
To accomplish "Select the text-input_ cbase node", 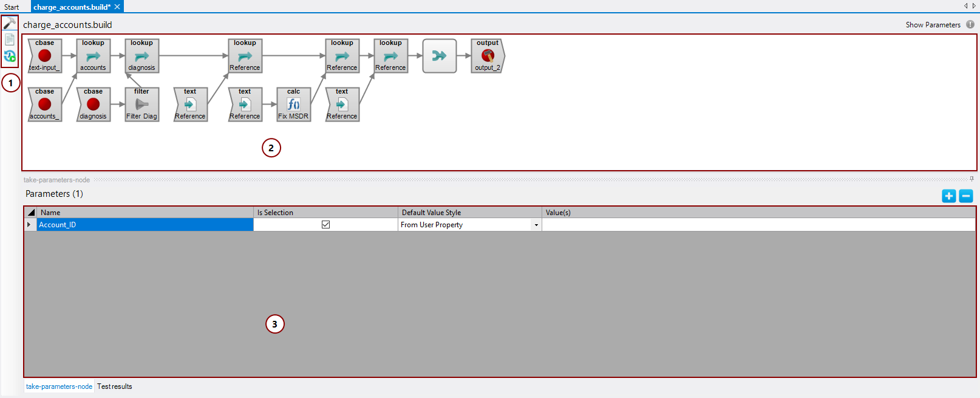I will [x=44, y=56].
